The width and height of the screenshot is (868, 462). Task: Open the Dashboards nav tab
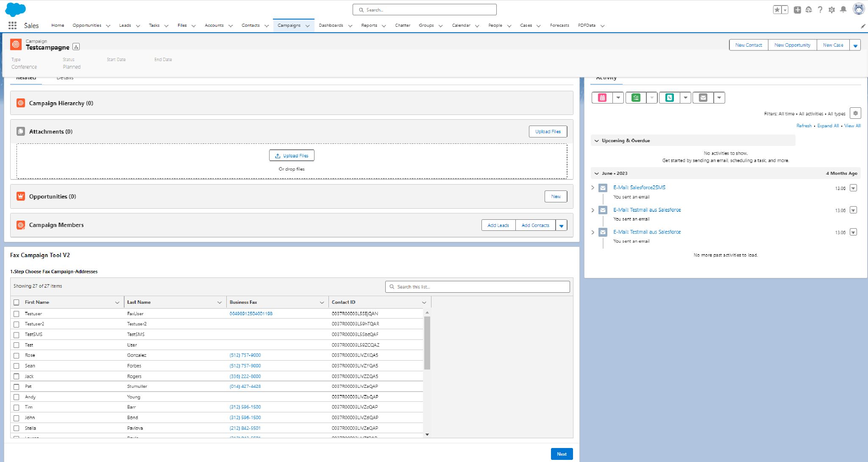(x=331, y=25)
